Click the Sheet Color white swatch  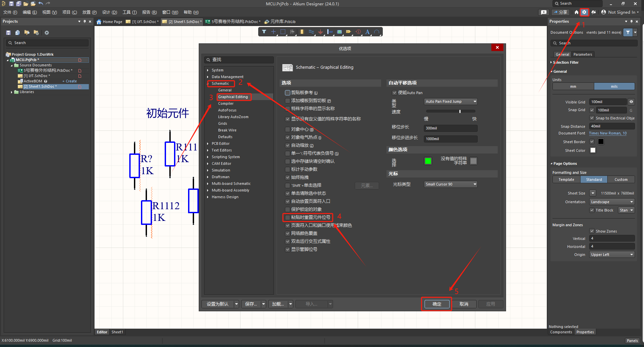click(x=593, y=150)
